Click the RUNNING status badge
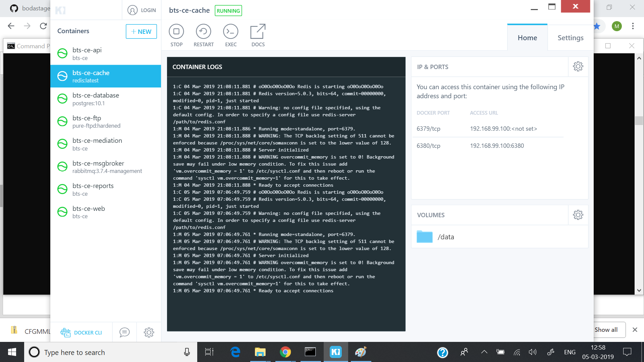644x362 pixels. pos(228,11)
